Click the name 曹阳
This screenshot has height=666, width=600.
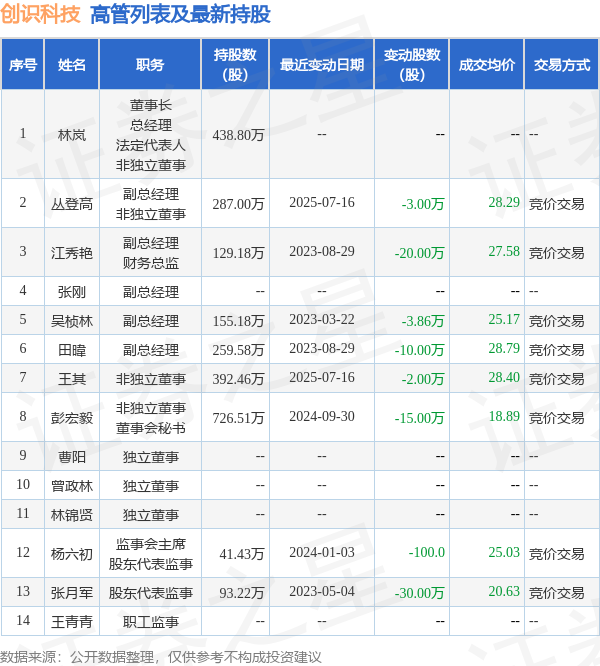(72, 457)
